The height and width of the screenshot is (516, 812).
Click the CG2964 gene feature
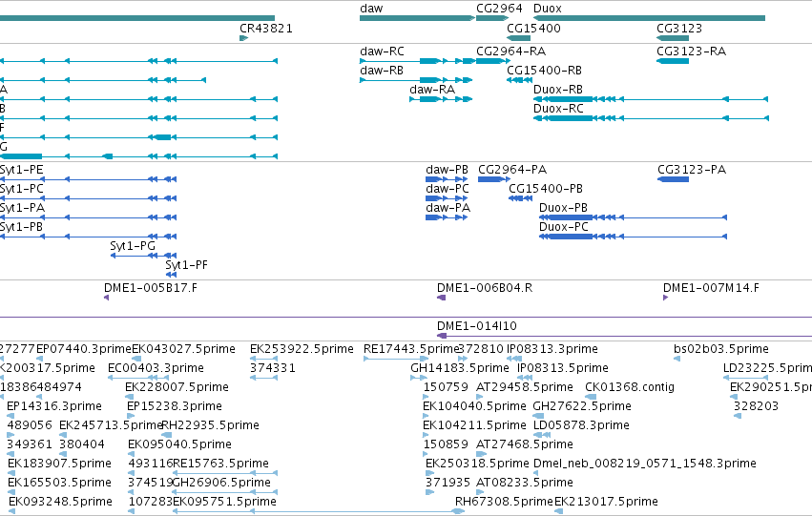(x=492, y=18)
